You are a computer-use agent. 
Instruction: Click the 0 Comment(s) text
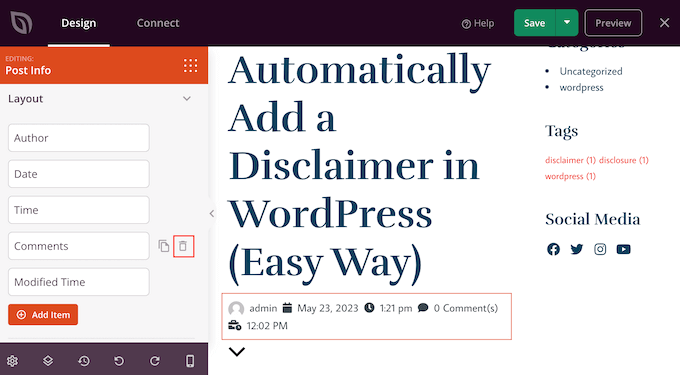(x=466, y=308)
